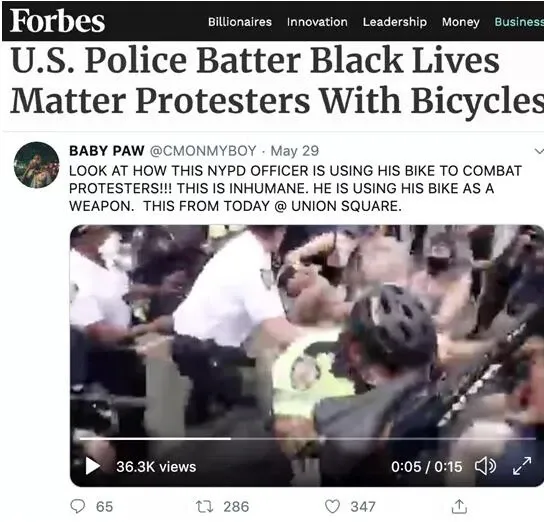Open the BABY PAW display name
The height and width of the screenshot is (522, 544).
[x=107, y=151]
